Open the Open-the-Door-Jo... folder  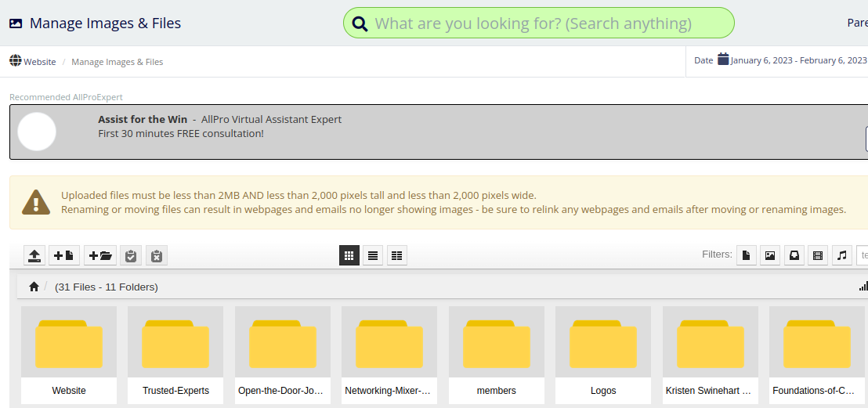282,355
